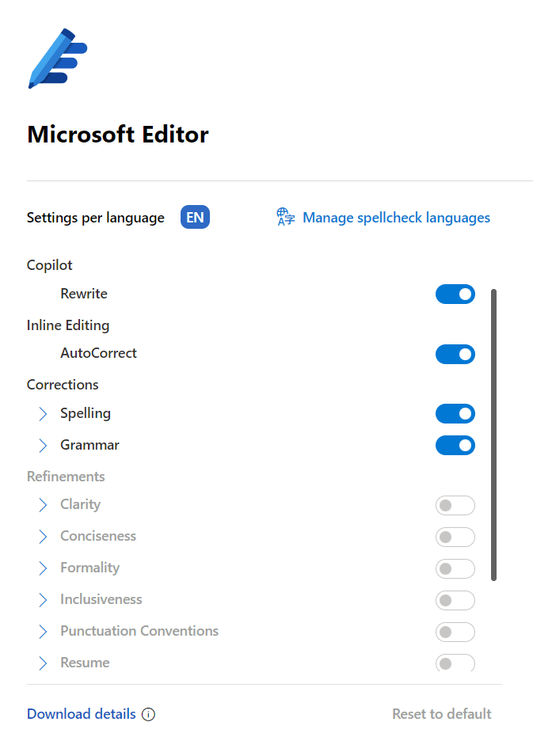Image resolution: width=533 pixels, height=756 pixels.
Task: Turn off the Spelling toggle
Action: point(455,414)
